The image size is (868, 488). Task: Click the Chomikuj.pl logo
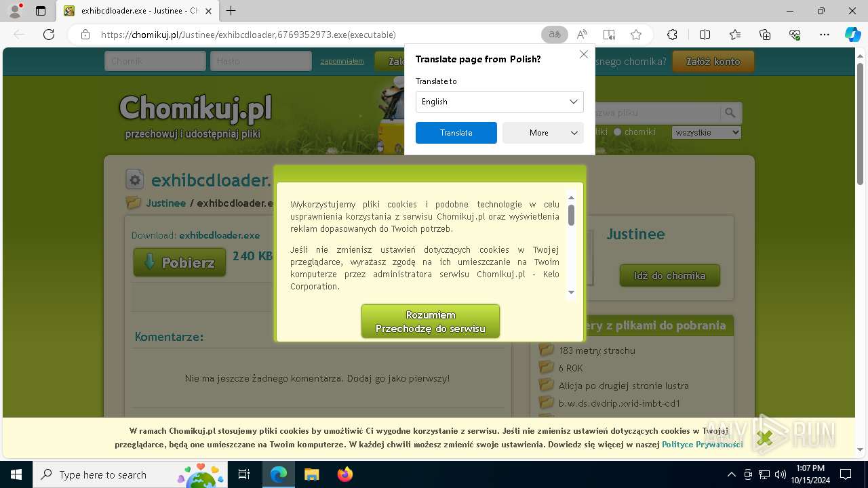click(x=195, y=108)
